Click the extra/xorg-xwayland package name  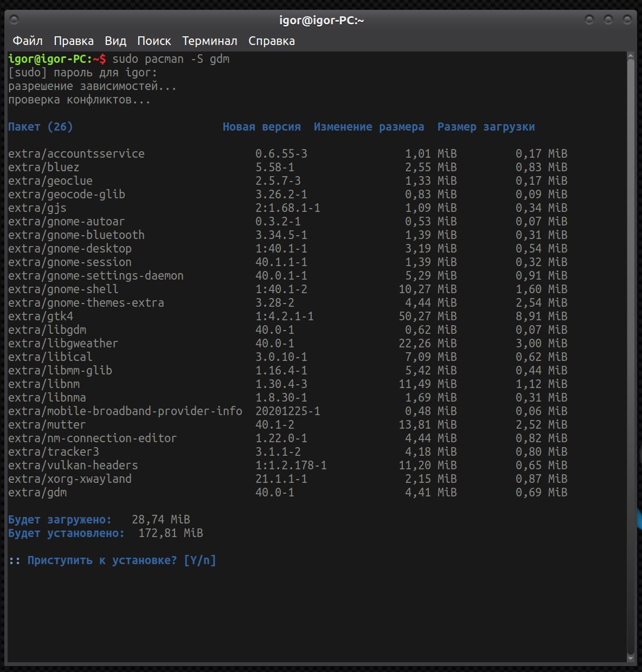pyautogui.click(x=70, y=479)
